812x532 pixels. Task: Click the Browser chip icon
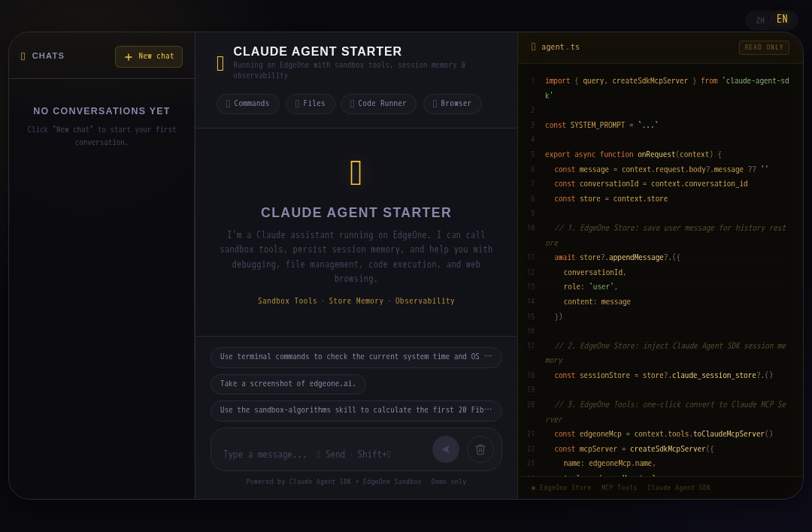[x=435, y=104]
